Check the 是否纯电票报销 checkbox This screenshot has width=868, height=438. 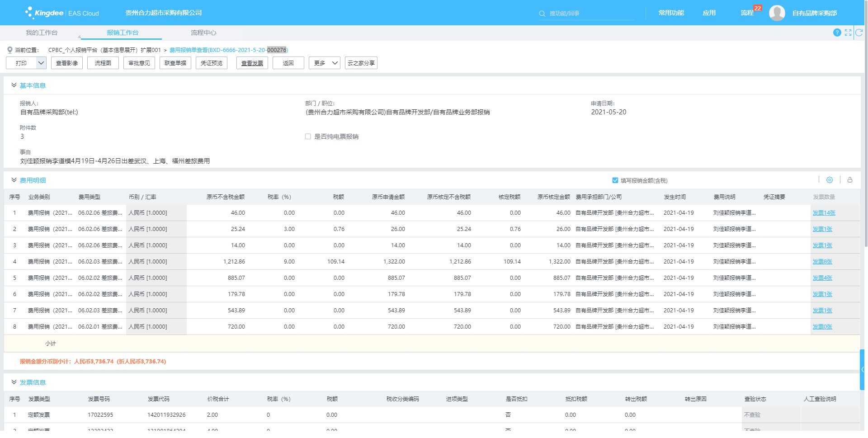point(308,137)
